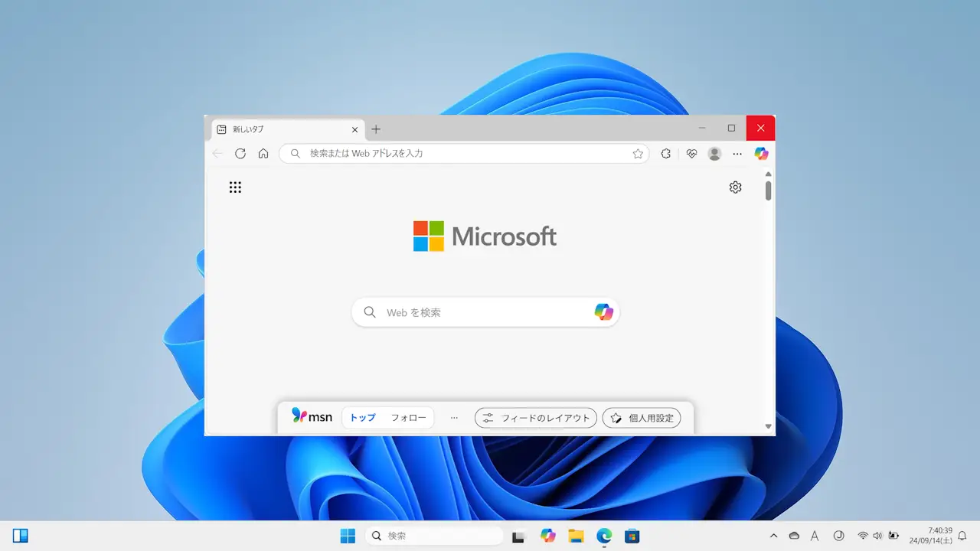980x551 pixels.
Task: Maximize the Edge window
Action: pos(731,128)
